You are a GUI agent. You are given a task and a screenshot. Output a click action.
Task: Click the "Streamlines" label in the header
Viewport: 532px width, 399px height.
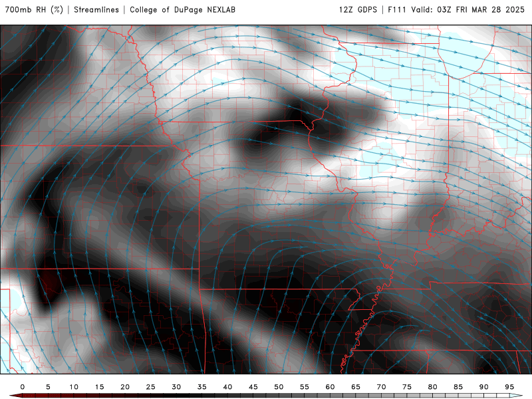tap(96, 10)
